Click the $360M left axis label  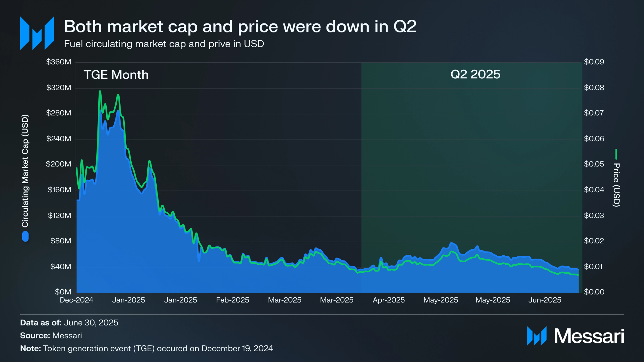click(59, 62)
